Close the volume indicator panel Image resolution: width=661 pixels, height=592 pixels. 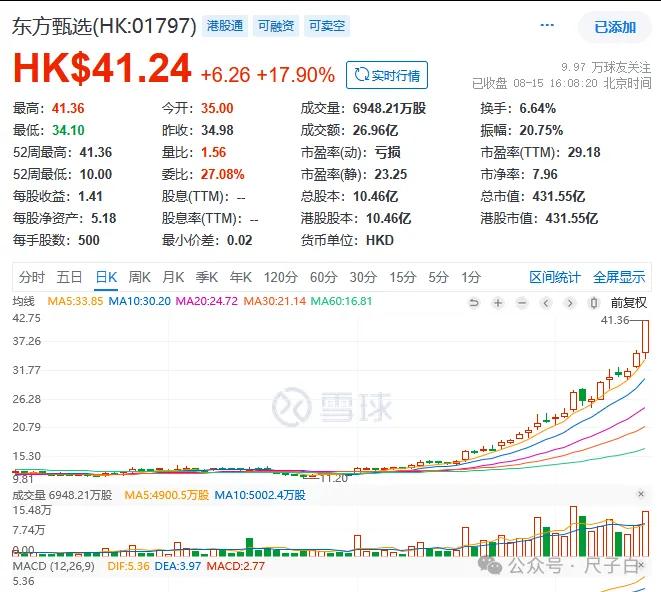coord(641,494)
